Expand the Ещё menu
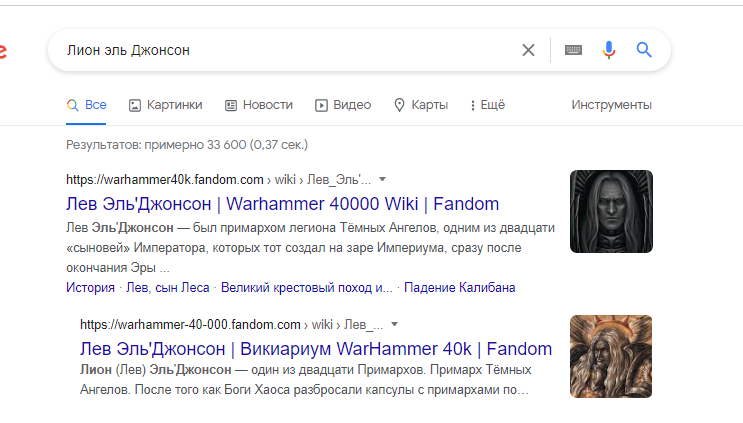The image size is (743, 423). pyautogui.click(x=488, y=105)
